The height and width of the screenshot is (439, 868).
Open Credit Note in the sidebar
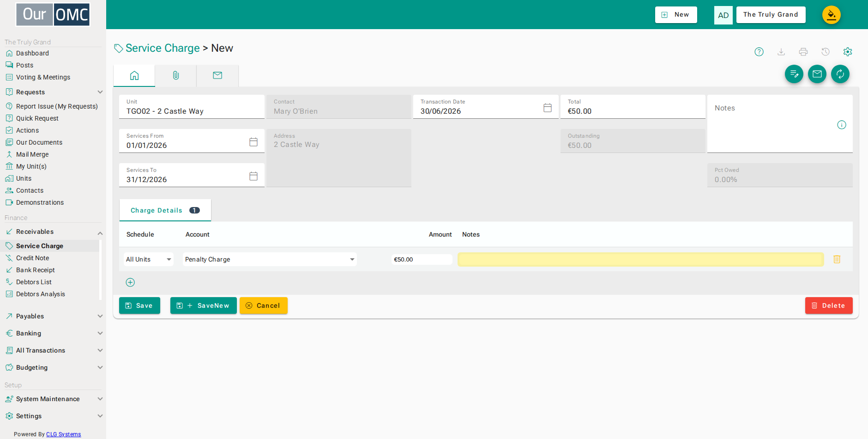pos(32,258)
